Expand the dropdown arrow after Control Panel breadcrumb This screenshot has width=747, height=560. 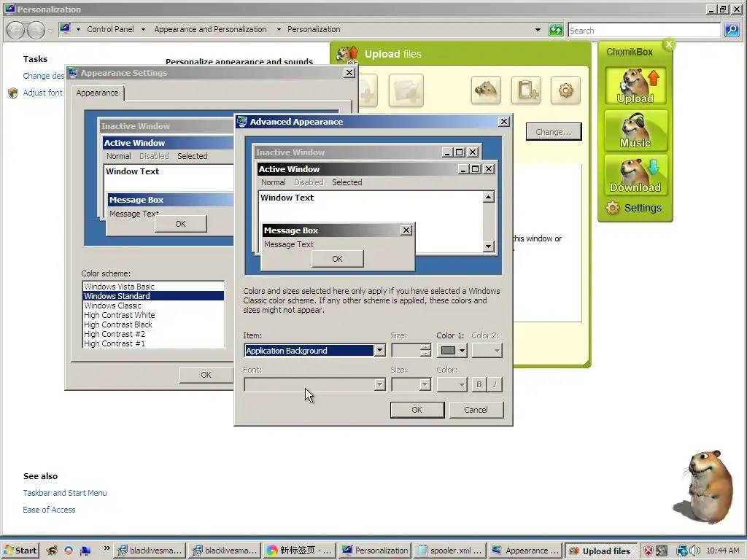pos(143,29)
